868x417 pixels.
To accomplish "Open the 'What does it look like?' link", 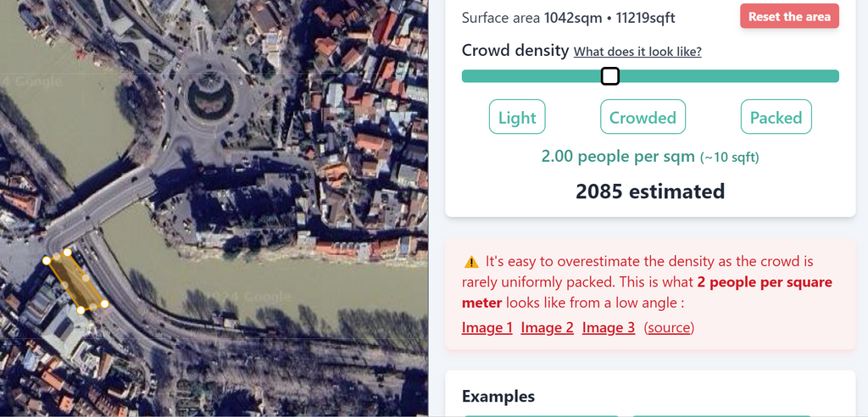I will coord(637,52).
